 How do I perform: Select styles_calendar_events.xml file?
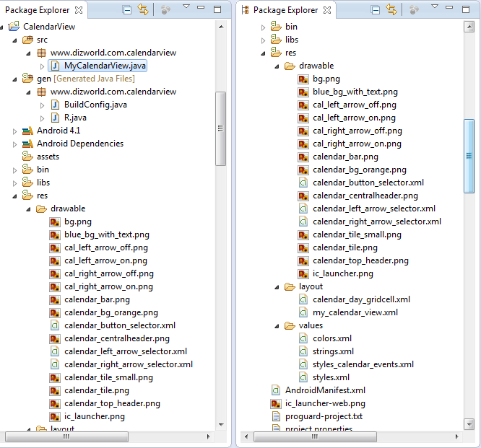(x=363, y=364)
